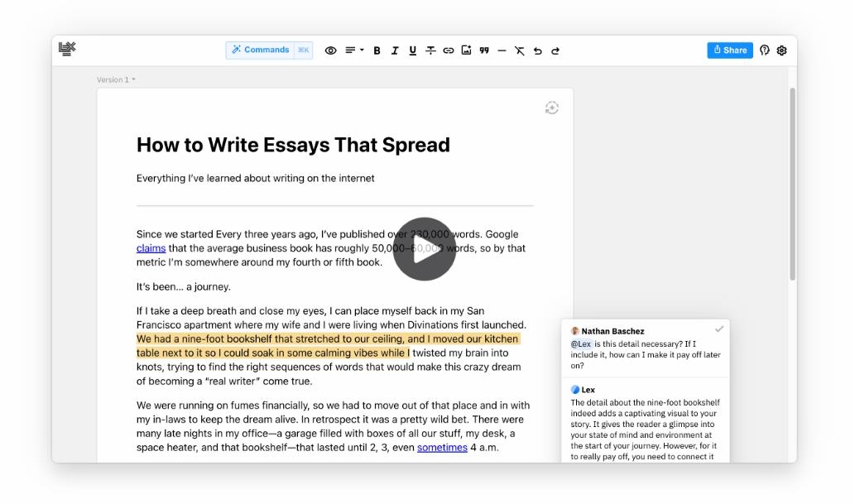Undo the last edit

pos(538,50)
